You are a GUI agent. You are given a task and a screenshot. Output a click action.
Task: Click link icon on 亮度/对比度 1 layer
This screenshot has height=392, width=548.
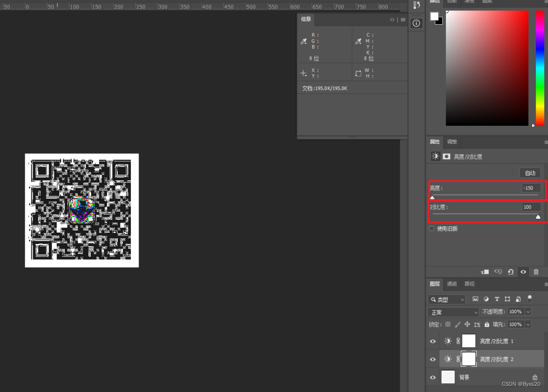(458, 341)
